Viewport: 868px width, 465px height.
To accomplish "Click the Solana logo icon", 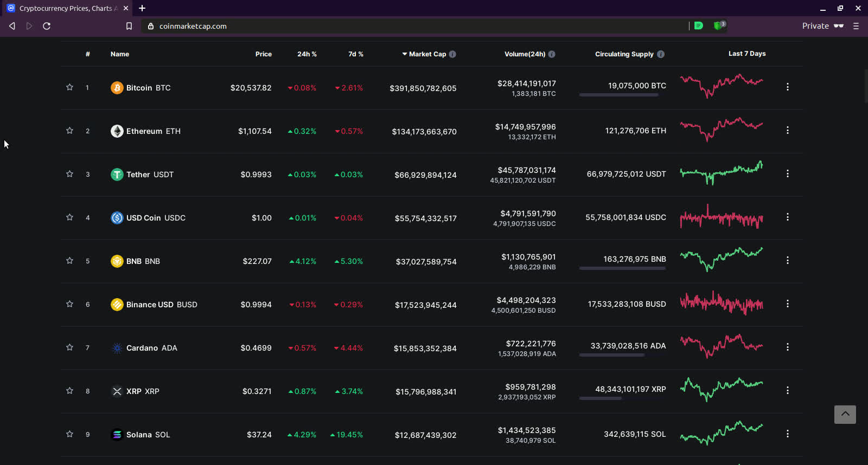I will pos(117,435).
